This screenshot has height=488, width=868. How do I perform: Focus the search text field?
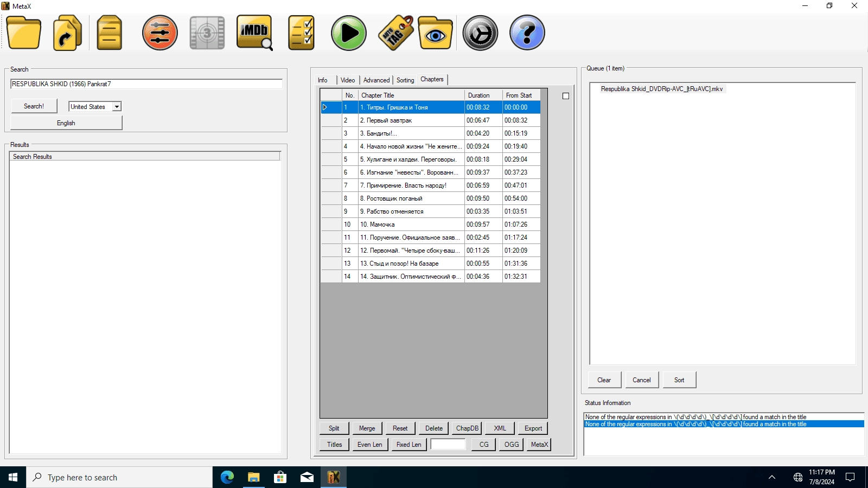point(146,84)
